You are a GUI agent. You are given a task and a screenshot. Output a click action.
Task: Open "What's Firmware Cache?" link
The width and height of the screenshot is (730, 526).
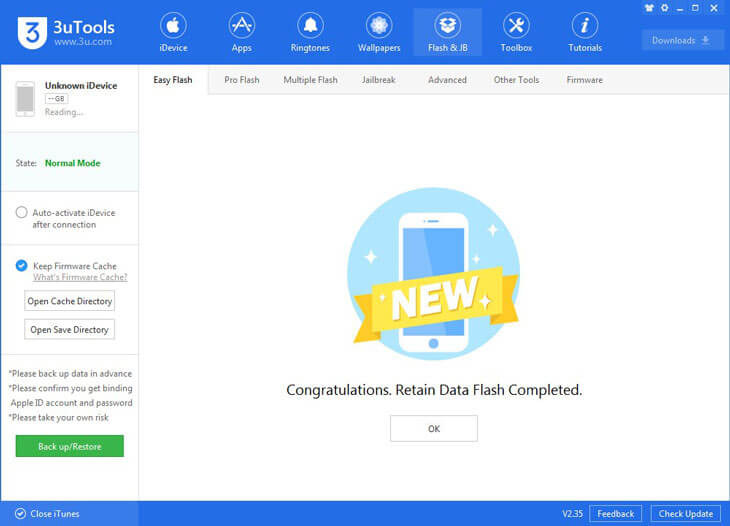tap(80, 277)
